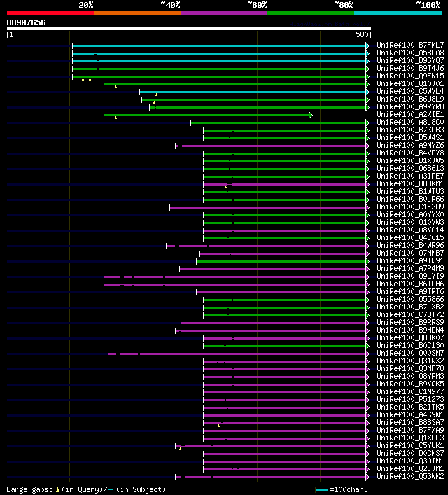Image resolution: width=448 pixels, height=495 pixels.
Task: Open the UniRef100_Q9FN15 hit
Action: tap(410, 76)
